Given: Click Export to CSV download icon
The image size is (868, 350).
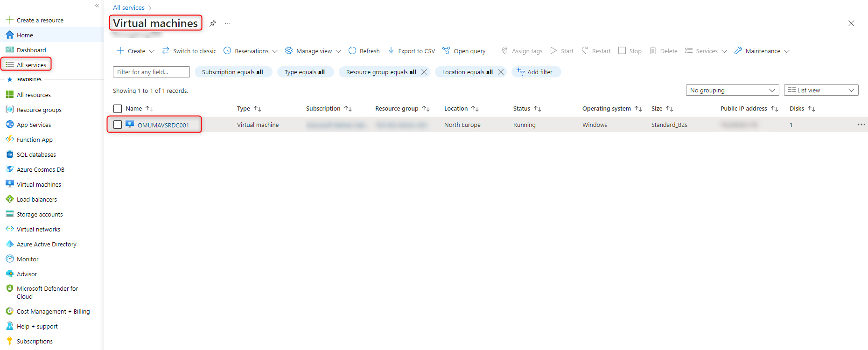Looking at the screenshot, I should point(391,51).
